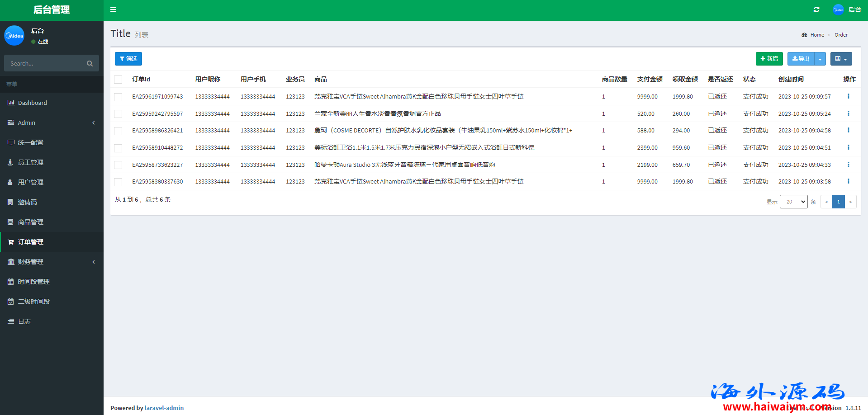Screen dimensions: 868x415
Task: Tick the checkbox for order EA25958733623227
Action: point(118,165)
